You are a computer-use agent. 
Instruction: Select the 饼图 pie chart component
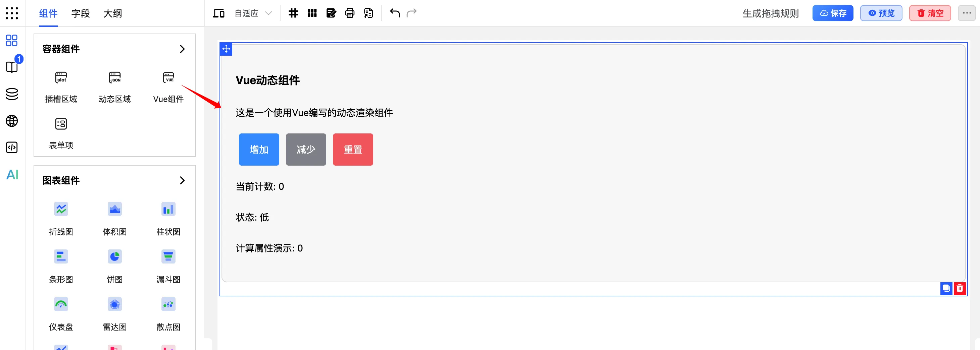pyautogui.click(x=114, y=256)
